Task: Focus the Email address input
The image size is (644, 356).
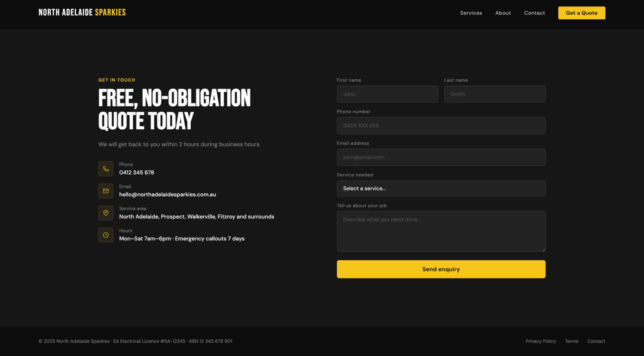Action: coord(441,157)
